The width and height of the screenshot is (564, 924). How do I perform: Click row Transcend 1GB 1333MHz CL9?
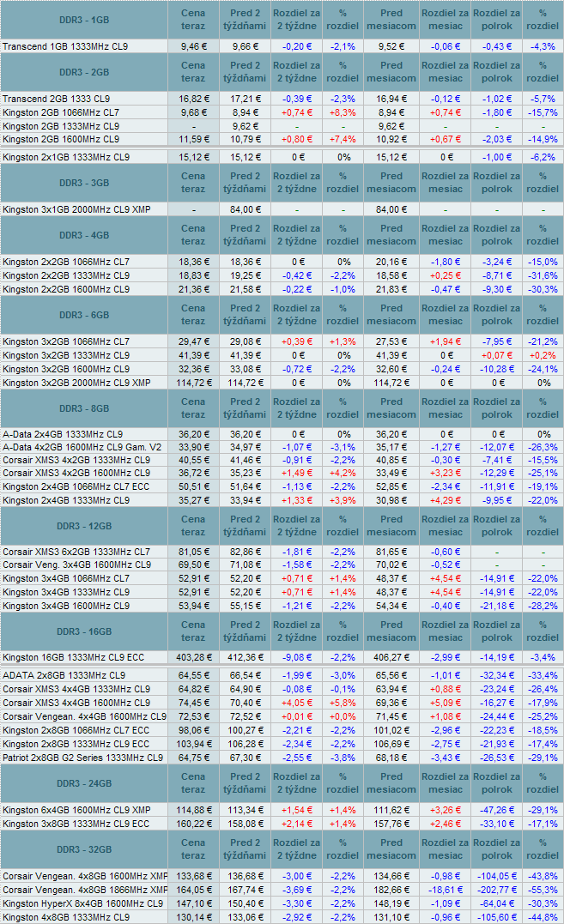tap(282, 46)
